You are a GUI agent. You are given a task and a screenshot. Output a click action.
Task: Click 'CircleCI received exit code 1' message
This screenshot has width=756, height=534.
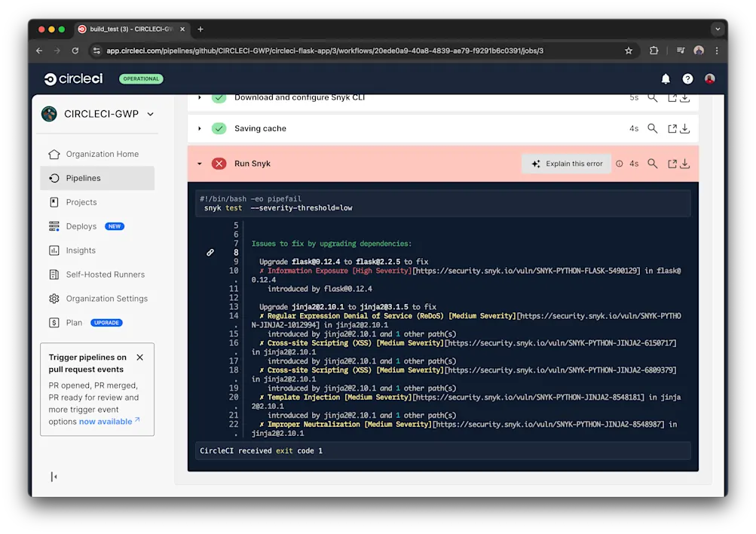coord(261,450)
